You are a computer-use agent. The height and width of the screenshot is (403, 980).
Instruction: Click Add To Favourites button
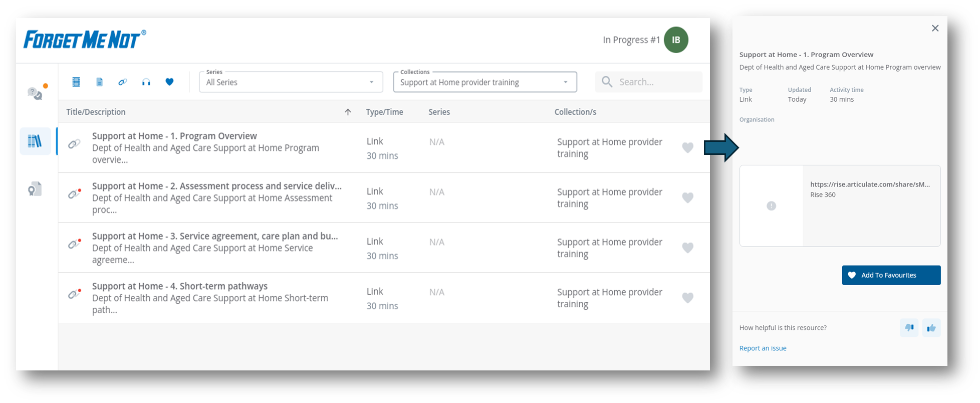[x=891, y=275]
